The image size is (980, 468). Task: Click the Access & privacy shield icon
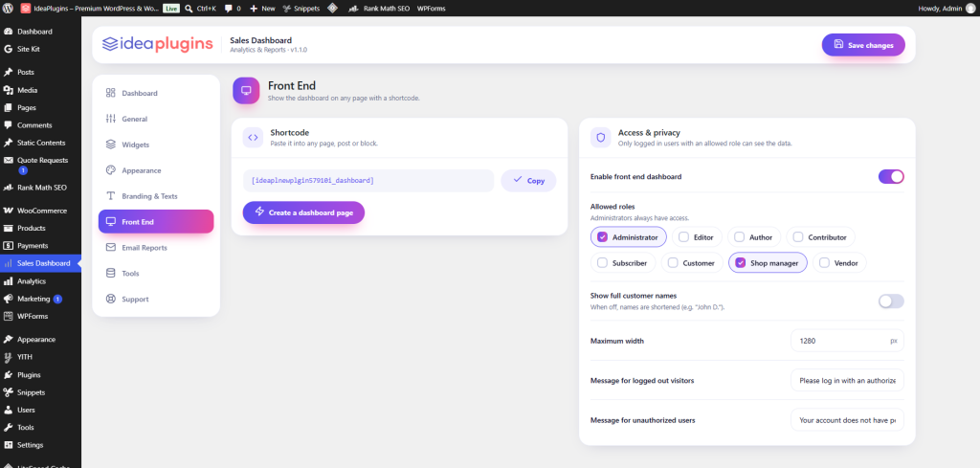point(601,138)
